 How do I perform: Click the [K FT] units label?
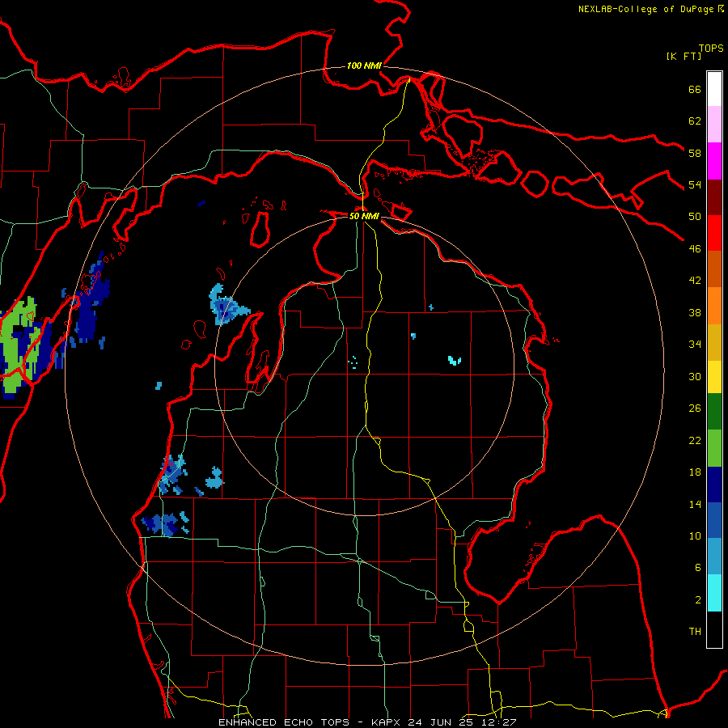click(x=684, y=56)
